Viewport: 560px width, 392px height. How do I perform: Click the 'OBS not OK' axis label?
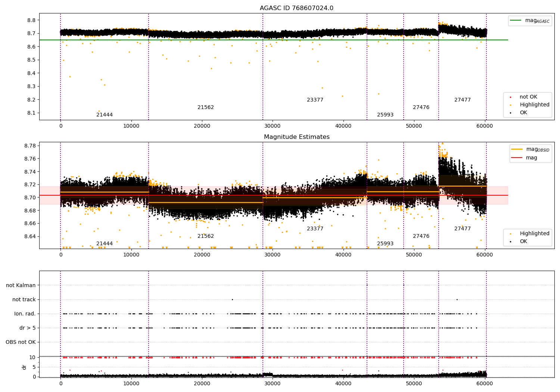point(21,342)
